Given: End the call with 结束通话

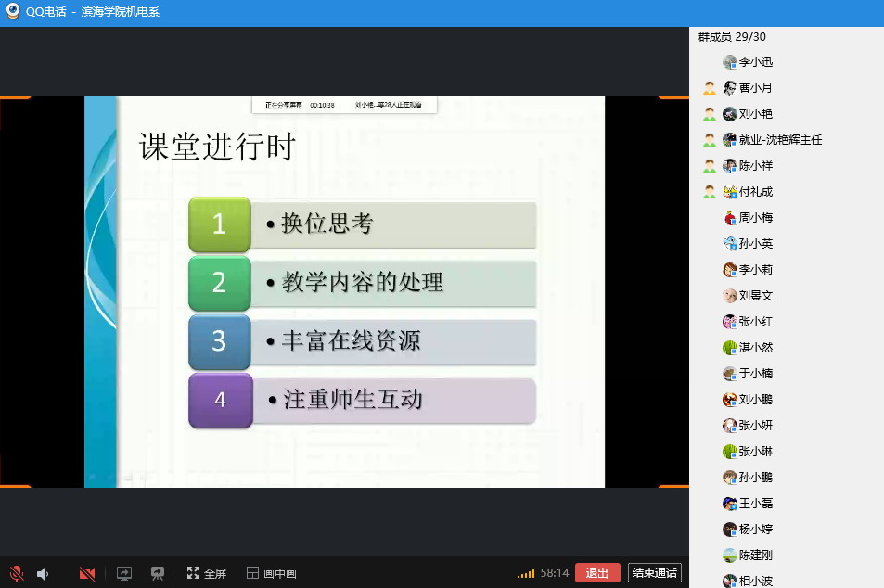Looking at the screenshot, I should point(655,572).
